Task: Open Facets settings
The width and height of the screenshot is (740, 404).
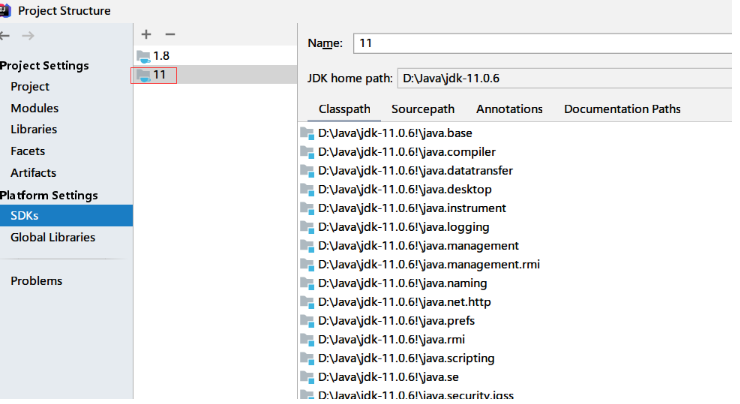Action: pos(28,151)
